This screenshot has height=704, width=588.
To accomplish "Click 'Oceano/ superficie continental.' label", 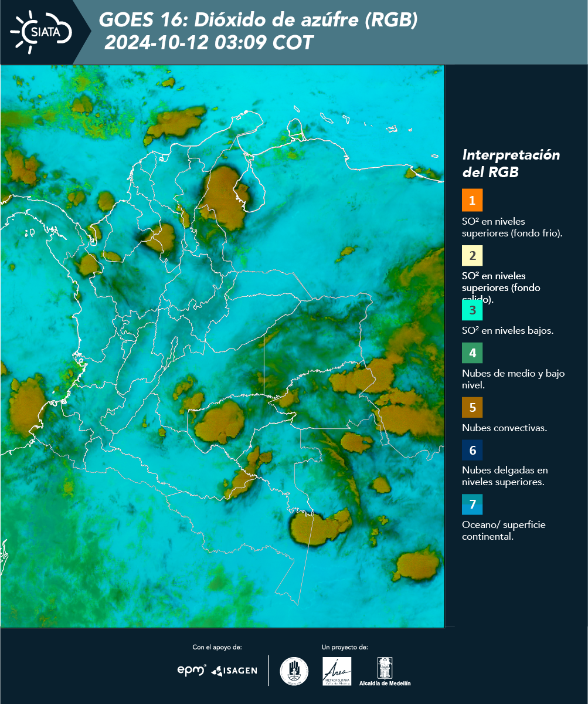I will coord(504,530).
